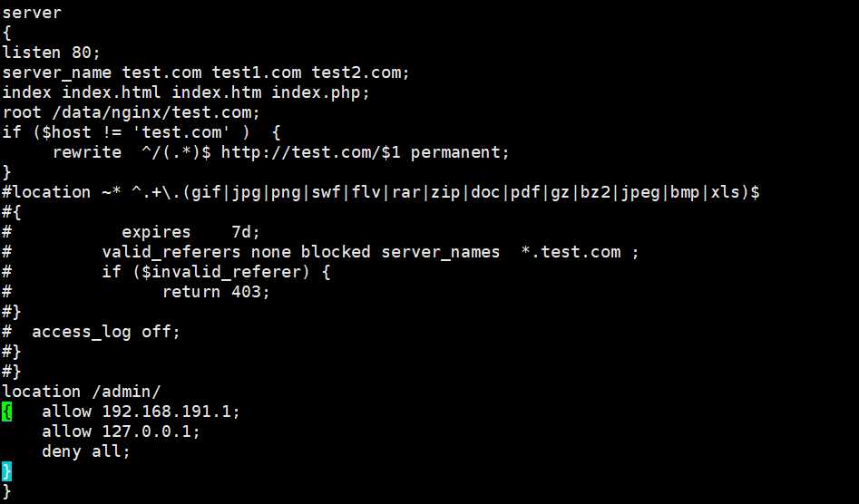Click 'valid_referers' in commented block
Screen dimensions: 859x504
point(171,252)
